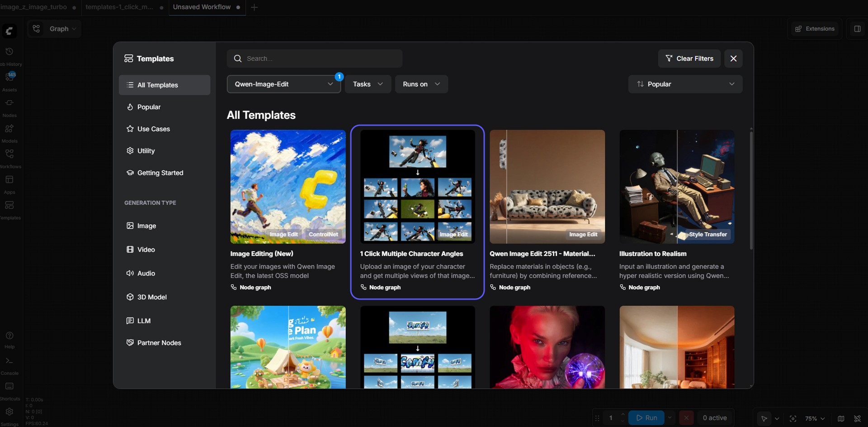Filter by Image generation type
This screenshot has height=427, width=868.
(165, 226)
